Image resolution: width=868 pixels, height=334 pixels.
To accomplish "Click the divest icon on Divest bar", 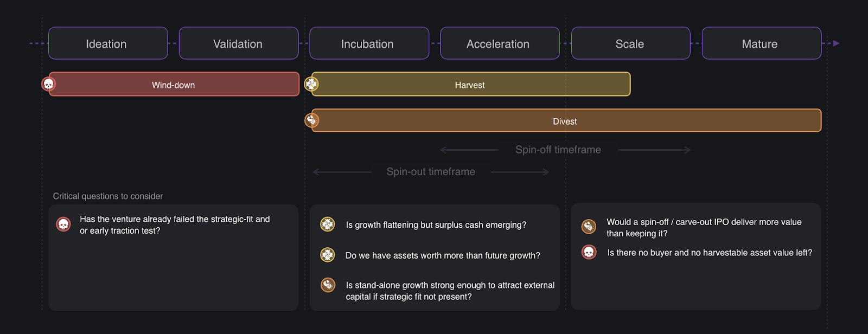I will point(312,120).
